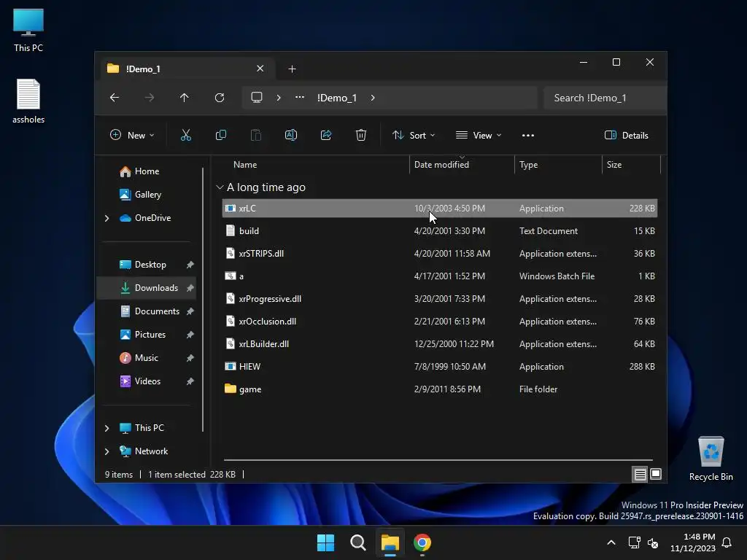This screenshot has height=560, width=747.
Task: Click the Search !Demo_1 box
Action: point(605,98)
